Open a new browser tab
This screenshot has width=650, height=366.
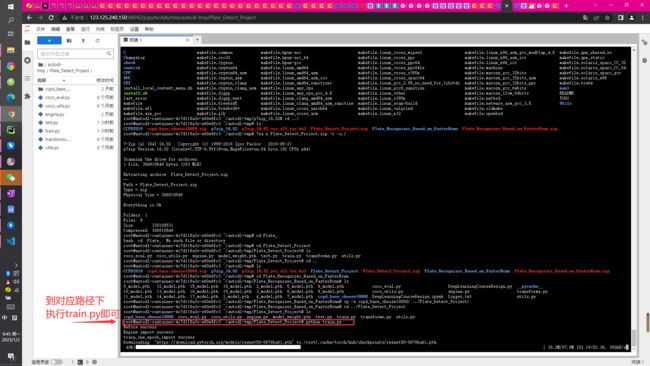point(566,6)
